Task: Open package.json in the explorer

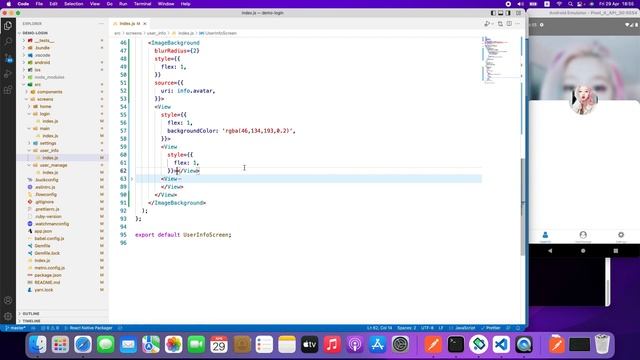Action: [48, 275]
